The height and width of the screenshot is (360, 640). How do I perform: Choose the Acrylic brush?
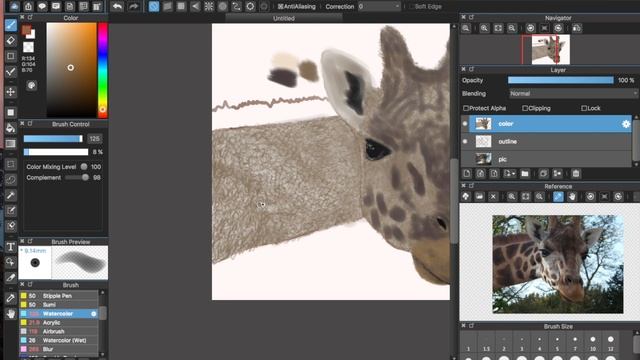click(58, 322)
